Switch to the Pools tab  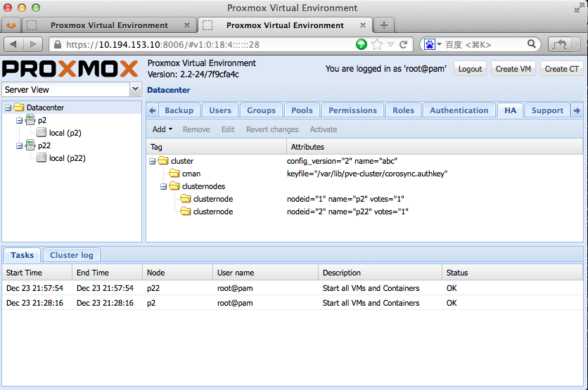(x=302, y=110)
